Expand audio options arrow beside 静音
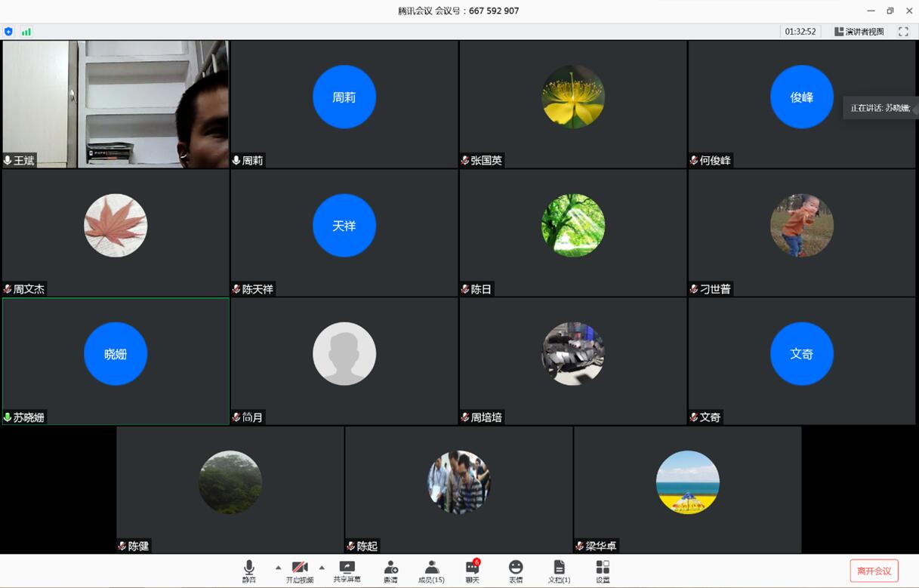Image resolution: width=919 pixels, height=588 pixels. click(x=278, y=568)
